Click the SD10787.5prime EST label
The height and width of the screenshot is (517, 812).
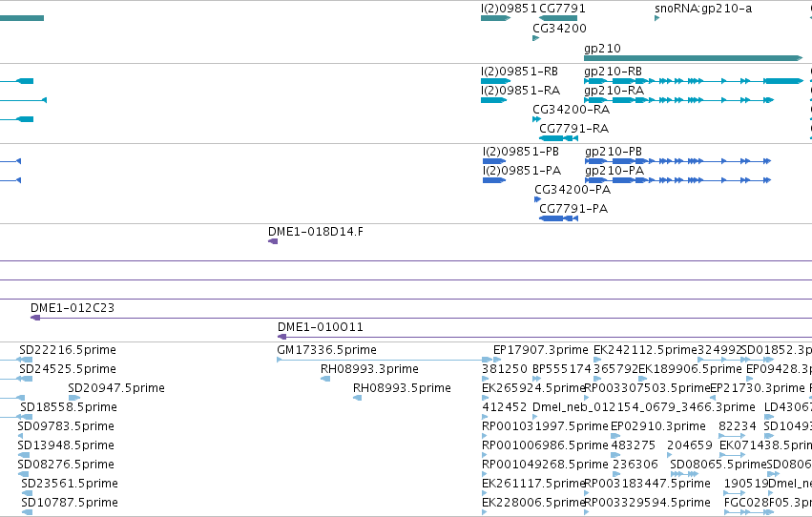70,503
